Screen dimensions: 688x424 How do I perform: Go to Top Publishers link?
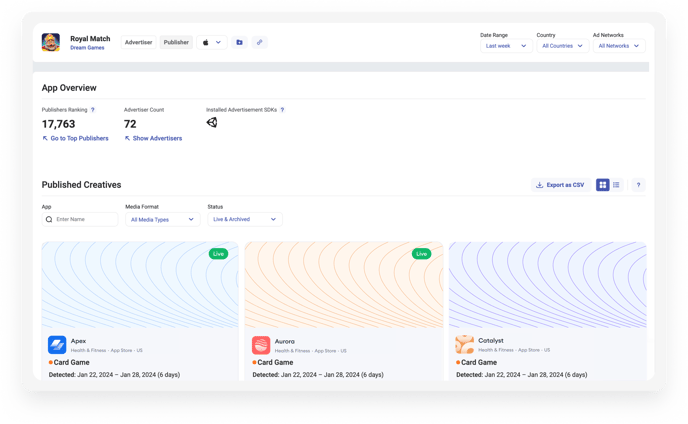[75, 138]
